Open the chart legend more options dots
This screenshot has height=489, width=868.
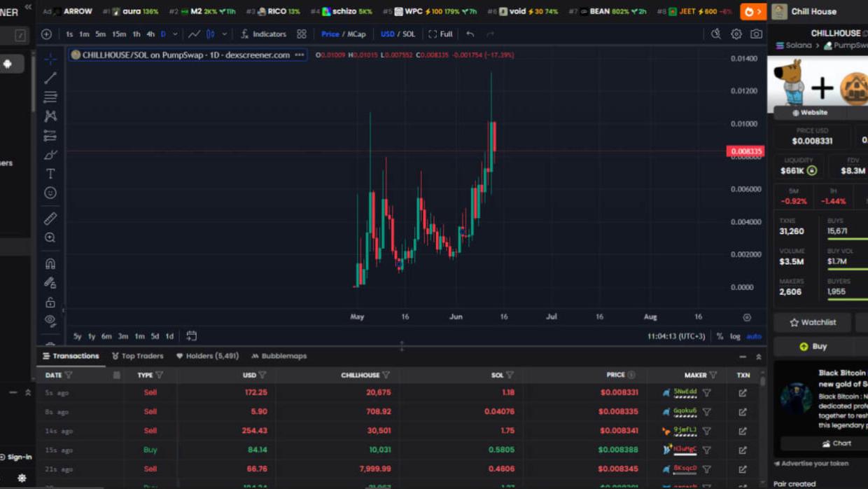point(300,55)
